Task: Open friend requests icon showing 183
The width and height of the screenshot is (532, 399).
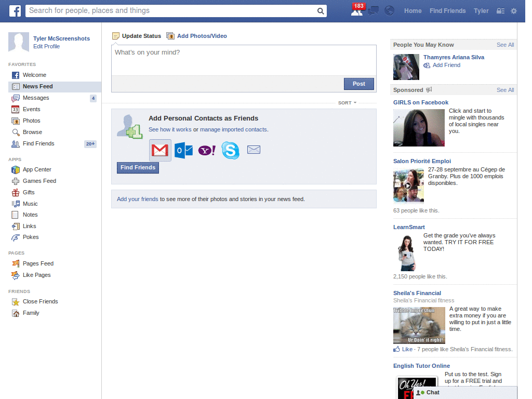Action: [357, 10]
